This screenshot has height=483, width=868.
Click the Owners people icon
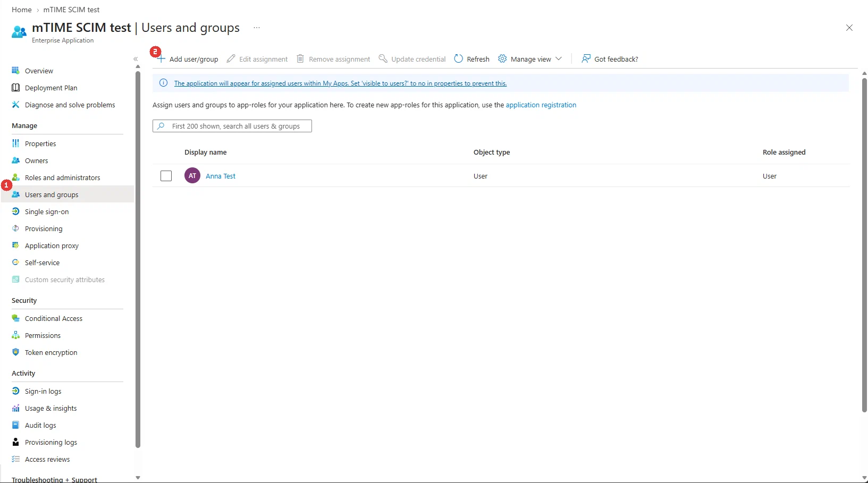(x=15, y=160)
